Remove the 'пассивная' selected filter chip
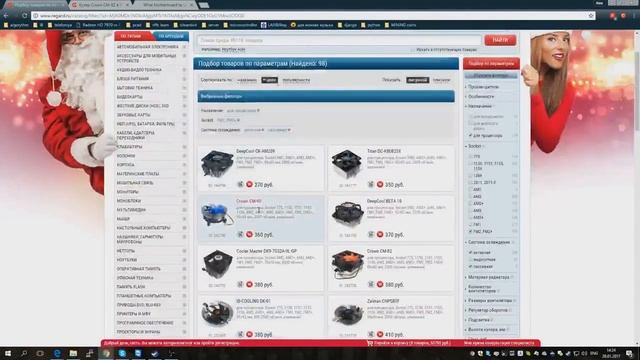 pos(289,130)
